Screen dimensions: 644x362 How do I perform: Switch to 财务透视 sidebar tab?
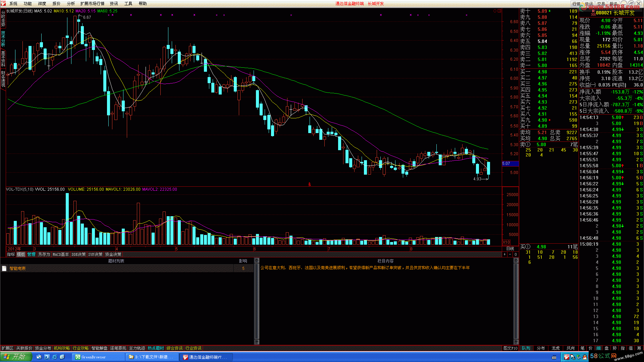tap(3, 79)
